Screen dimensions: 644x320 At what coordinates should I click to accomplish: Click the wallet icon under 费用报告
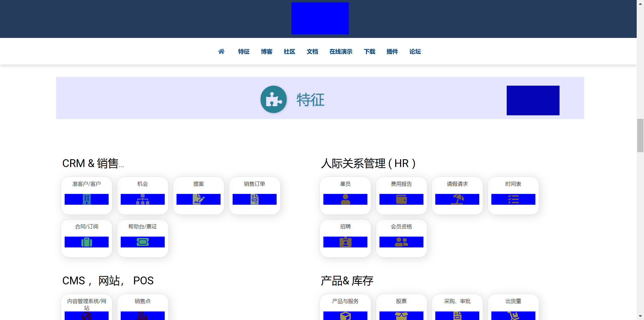coord(401,199)
